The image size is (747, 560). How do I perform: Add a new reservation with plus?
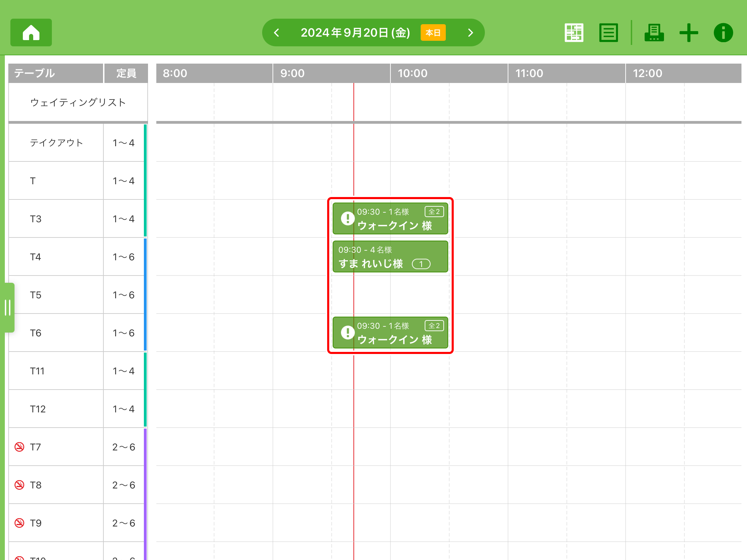click(689, 32)
